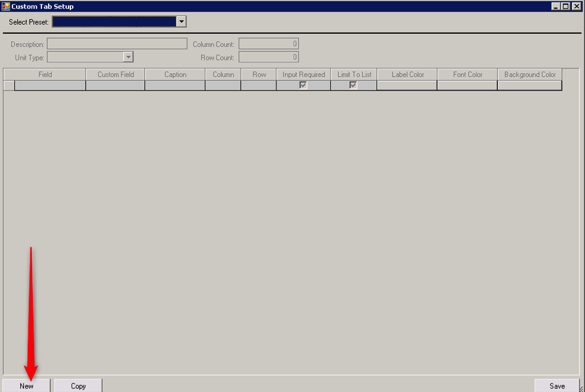Check the Input Required checkbox

(x=302, y=85)
